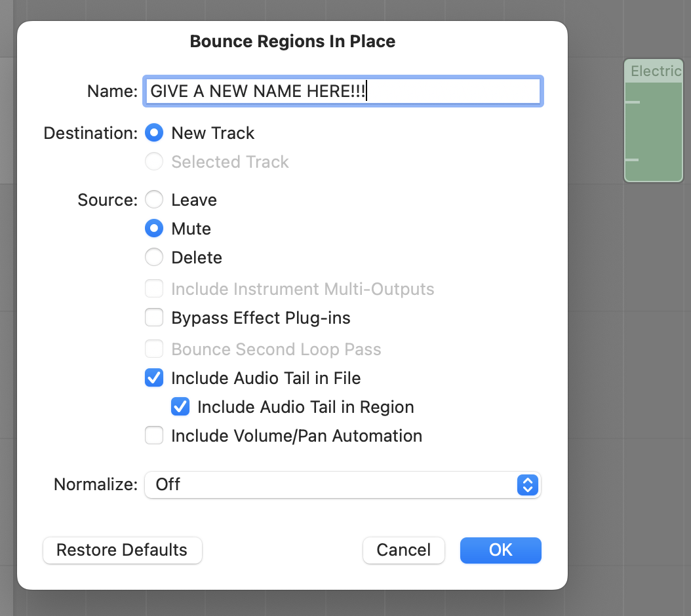The width and height of the screenshot is (691, 616).
Task: Click the Bounce Second Loop Pass checkbox
Action: 154,349
